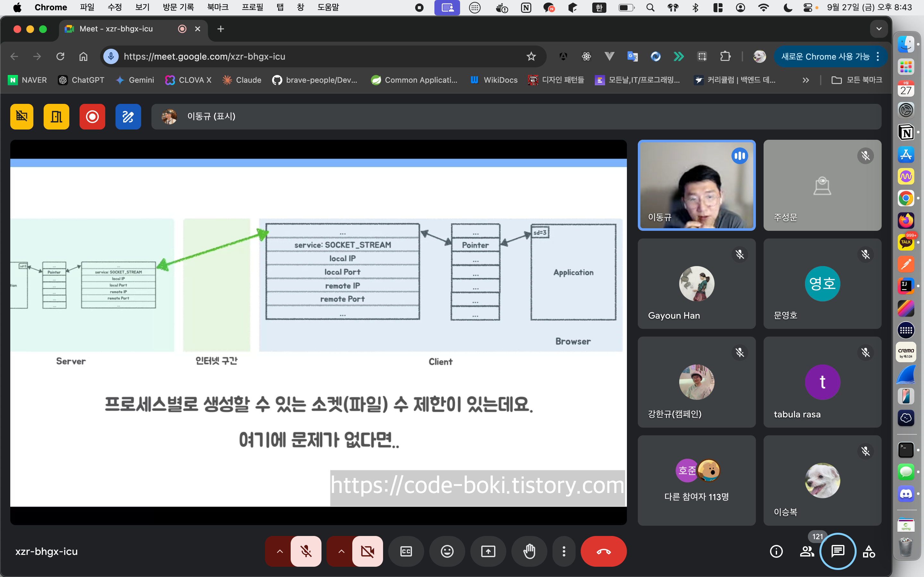This screenshot has height=577, width=924.
Task: Toggle closed captions on
Action: 406,551
